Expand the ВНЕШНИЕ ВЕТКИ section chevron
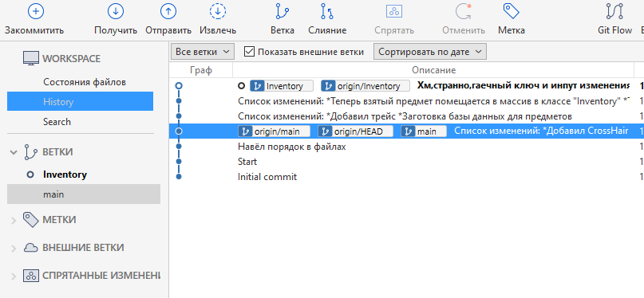This screenshot has height=298, width=644. point(14,249)
